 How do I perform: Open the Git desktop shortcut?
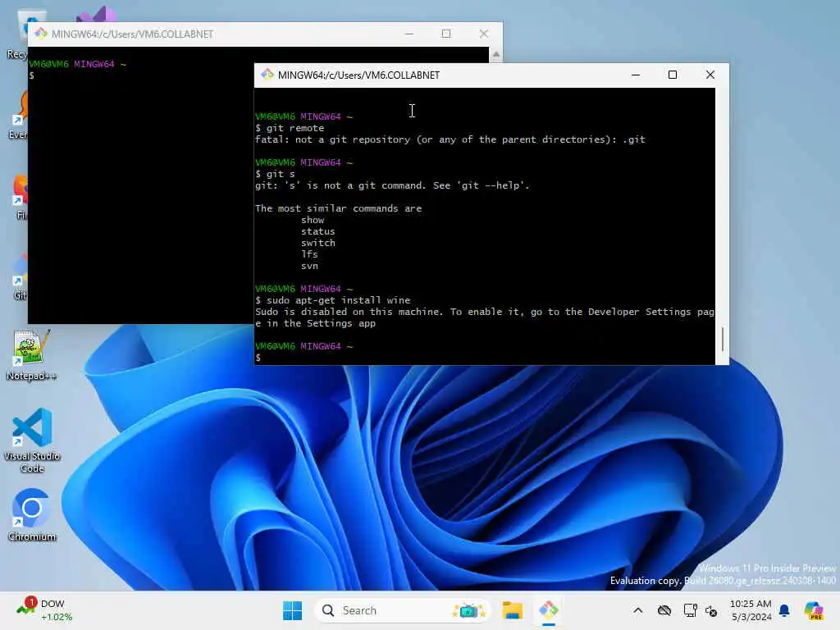pos(20,279)
